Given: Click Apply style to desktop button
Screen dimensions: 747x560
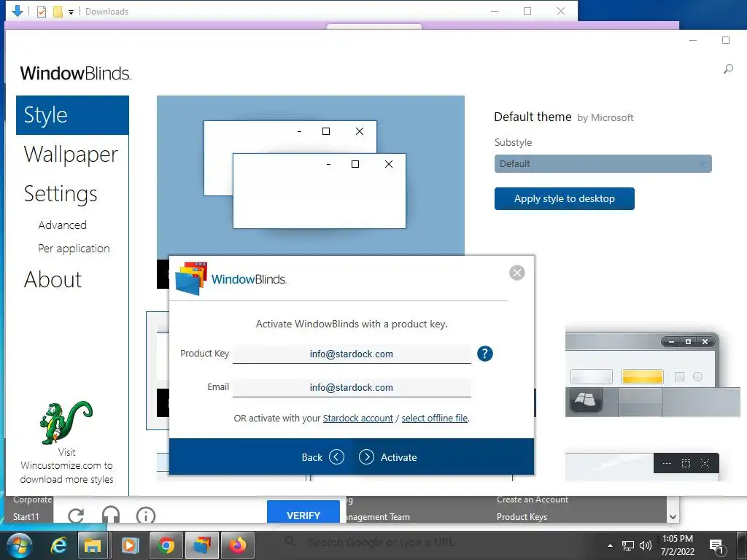Looking at the screenshot, I should click(565, 198).
